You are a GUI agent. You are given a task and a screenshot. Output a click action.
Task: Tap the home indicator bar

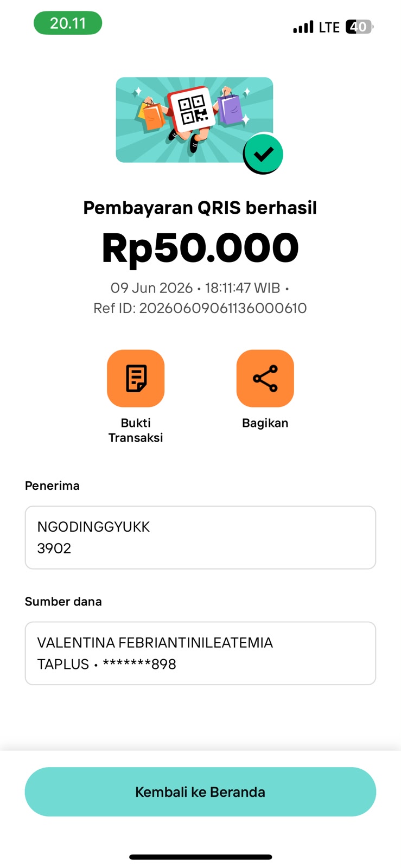coord(200,857)
